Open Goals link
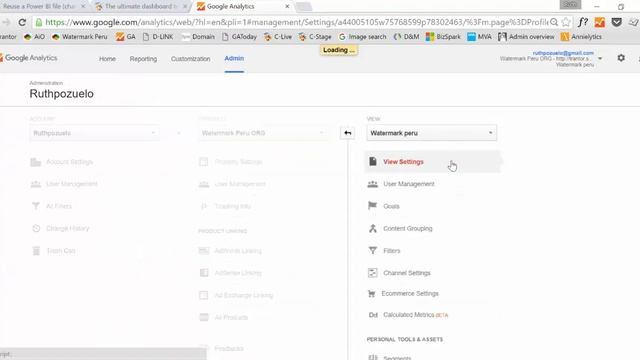 (391, 207)
